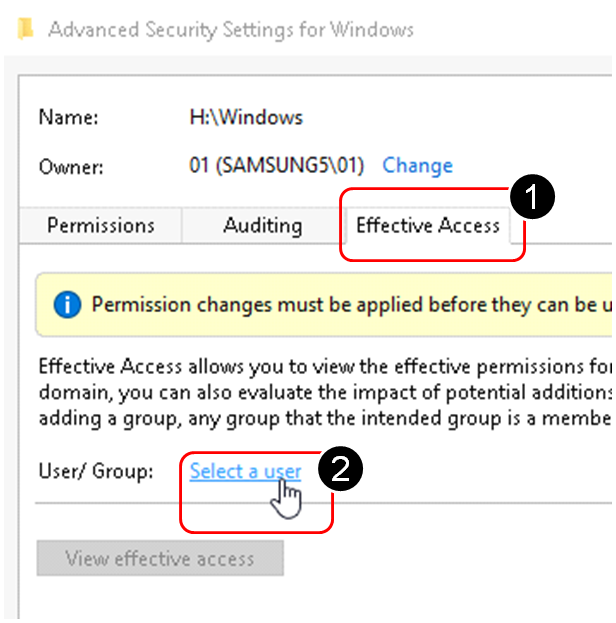Switch to the Auditing tab
The width and height of the screenshot is (616, 623).
point(262,225)
